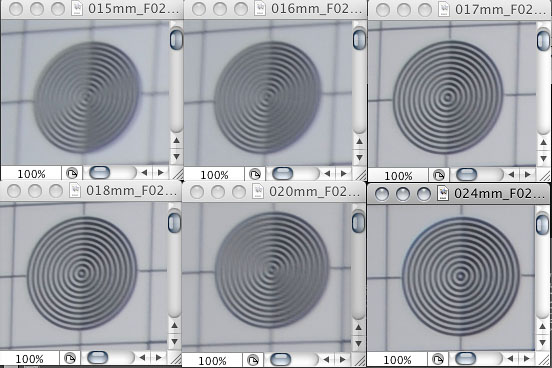This screenshot has height=368, width=552.
Task: Click horizontal scrollbar thumb in 024mm window
Action: (466, 359)
